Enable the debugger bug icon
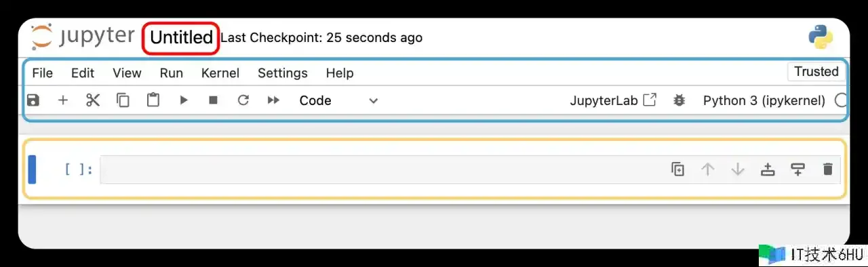The image size is (868, 267). pyautogui.click(x=679, y=100)
